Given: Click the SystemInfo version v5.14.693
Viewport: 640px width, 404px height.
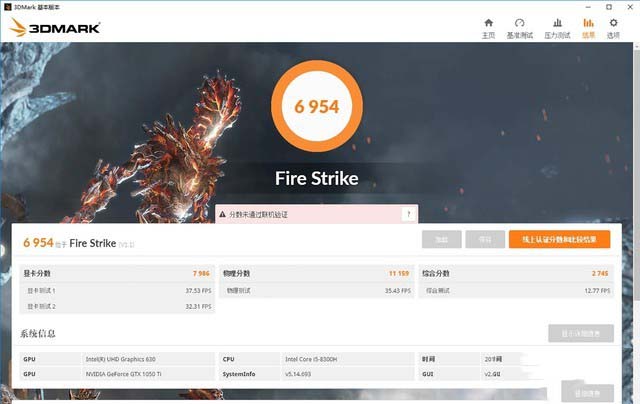Looking at the screenshot, I should click(x=298, y=374).
